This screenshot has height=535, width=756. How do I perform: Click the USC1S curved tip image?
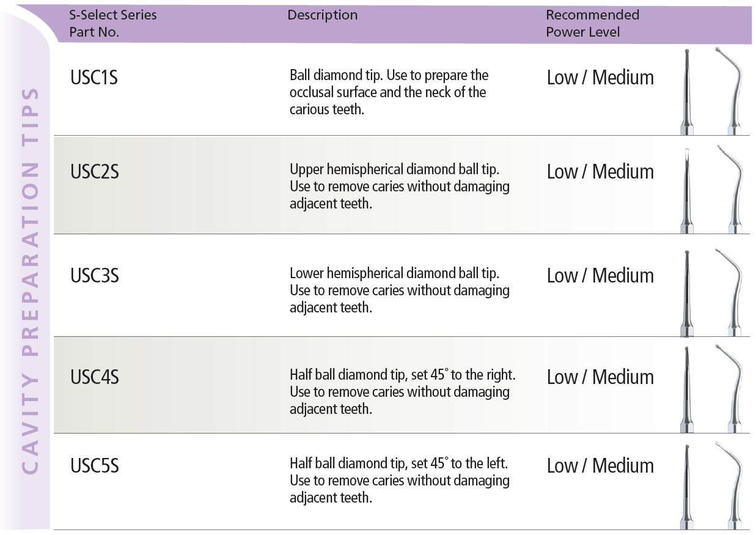click(732, 91)
